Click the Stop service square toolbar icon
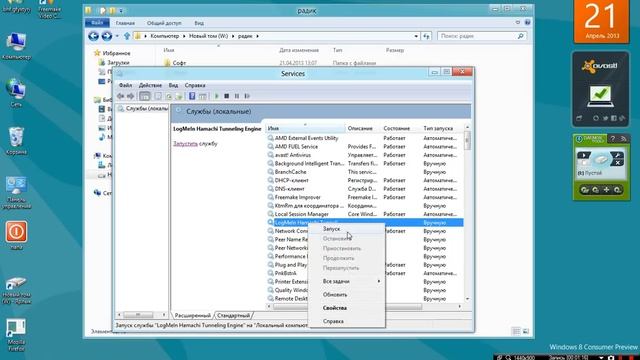This screenshot has width=640, height=360. pyautogui.click(x=227, y=96)
